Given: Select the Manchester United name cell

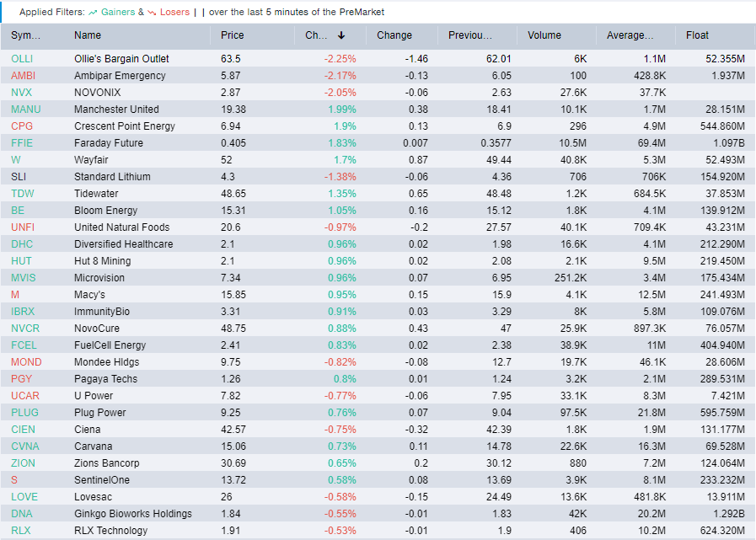Looking at the screenshot, I should [116, 110].
